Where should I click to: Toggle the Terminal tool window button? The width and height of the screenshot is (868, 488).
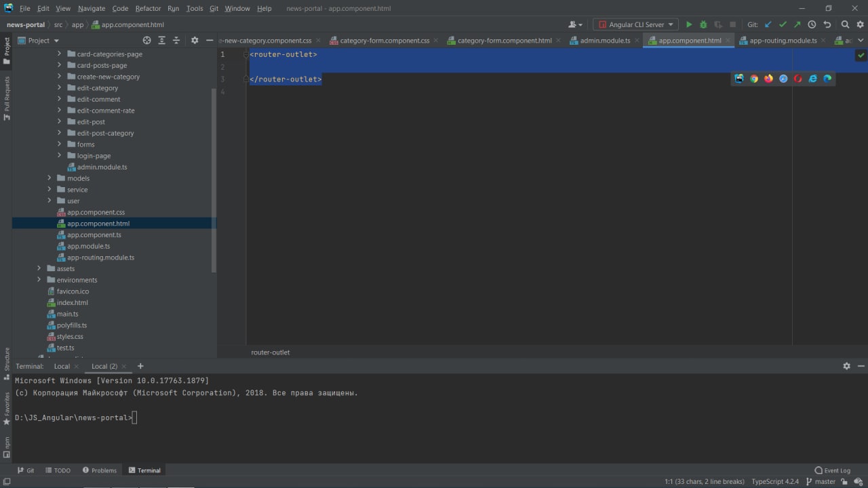tap(144, 470)
